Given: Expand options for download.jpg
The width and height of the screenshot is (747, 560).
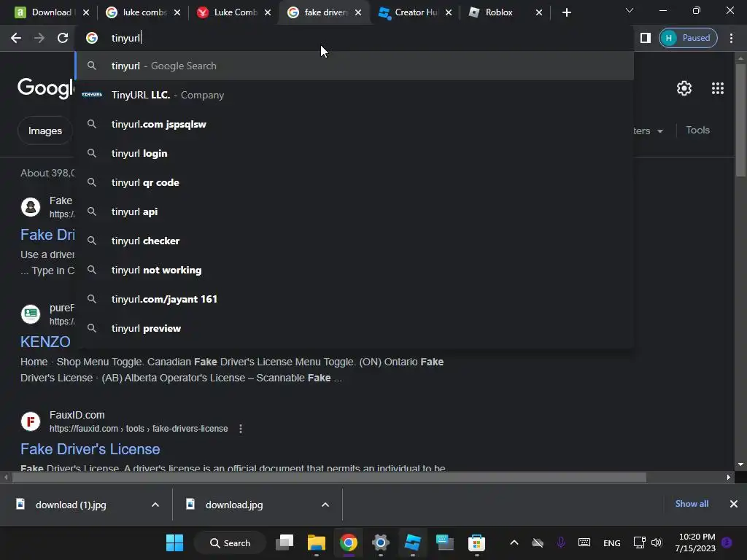Looking at the screenshot, I should [x=325, y=505].
